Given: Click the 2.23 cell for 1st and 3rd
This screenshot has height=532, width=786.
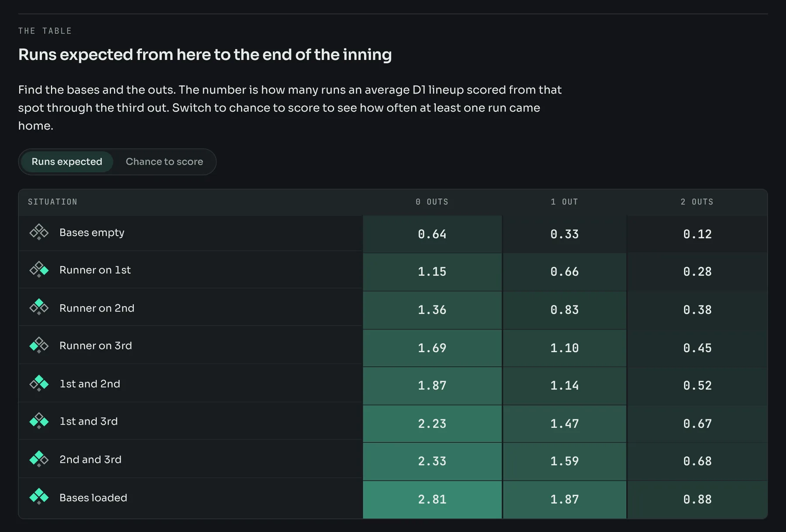Looking at the screenshot, I should 432,424.
